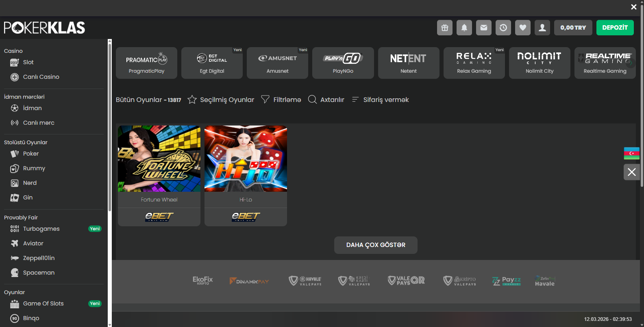Viewport: 644px width, 327px height.
Task: Click the Hi-Lo title link
Action: click(x=246, y=199)
